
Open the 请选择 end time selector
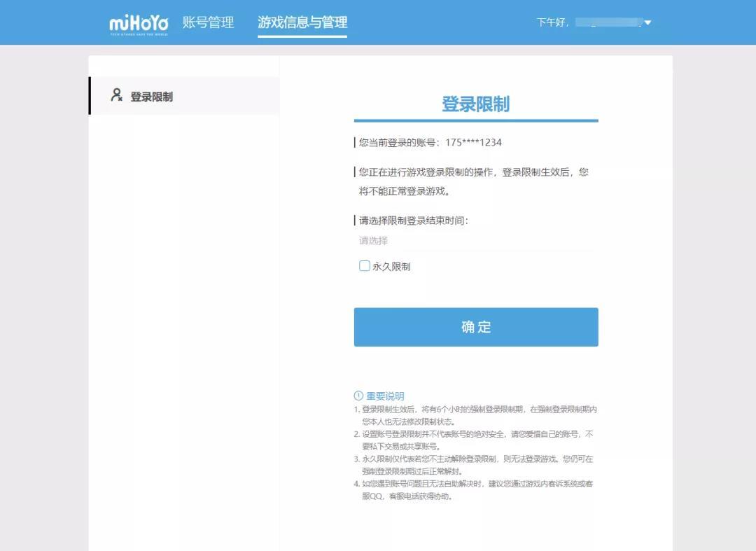click(476, 241)
